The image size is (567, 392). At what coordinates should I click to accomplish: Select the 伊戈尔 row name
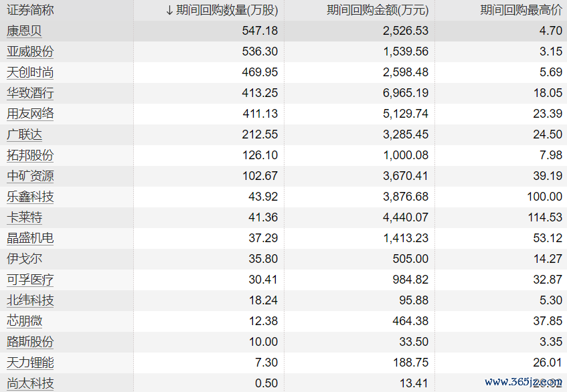tap(24, 259)
